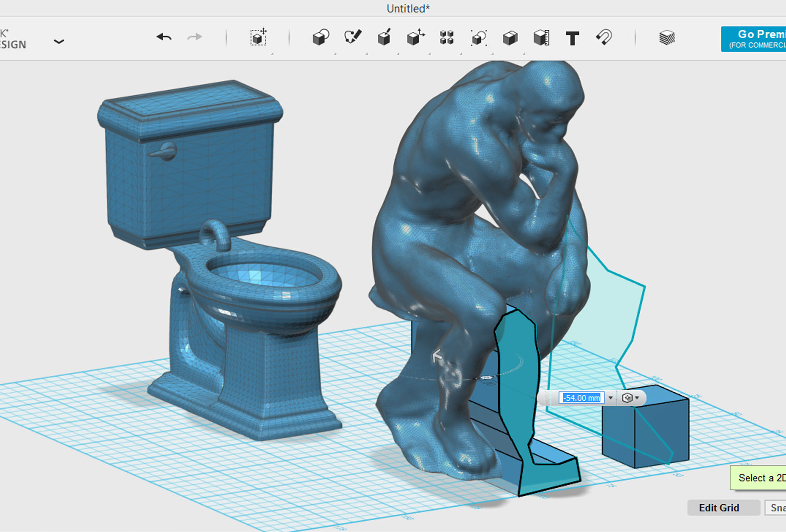Expand the app menu chevron
This screenshot has height=532, width=786.
59,41
